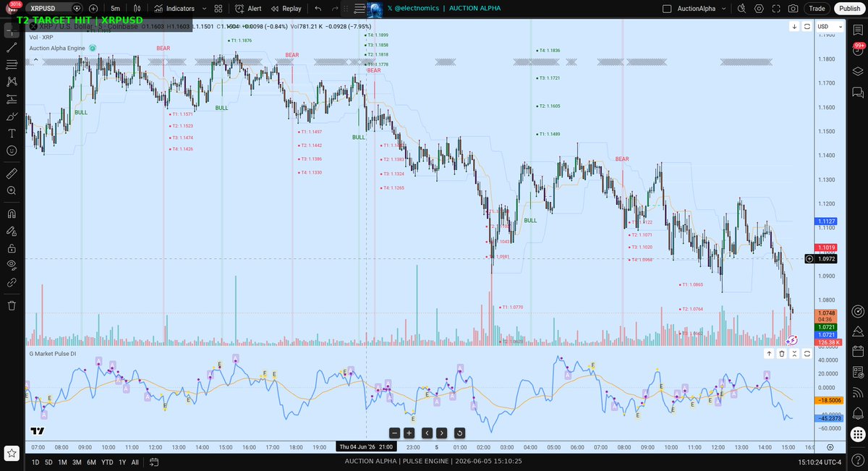
Task: Select the 5D date range
Action: [x=48, y=462]
